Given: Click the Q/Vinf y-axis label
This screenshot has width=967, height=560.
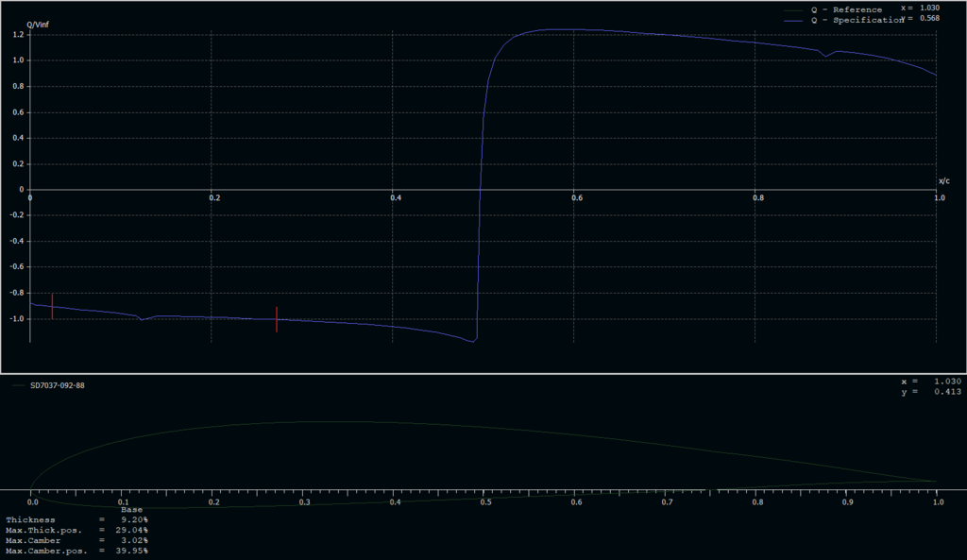Looking at the screenshot, I should 39,24.
